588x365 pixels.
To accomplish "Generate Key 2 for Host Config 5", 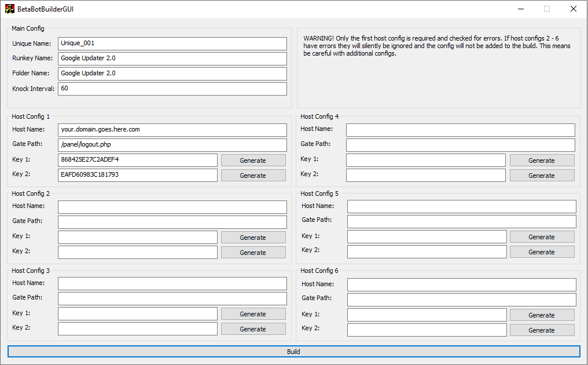I will 542,251.
